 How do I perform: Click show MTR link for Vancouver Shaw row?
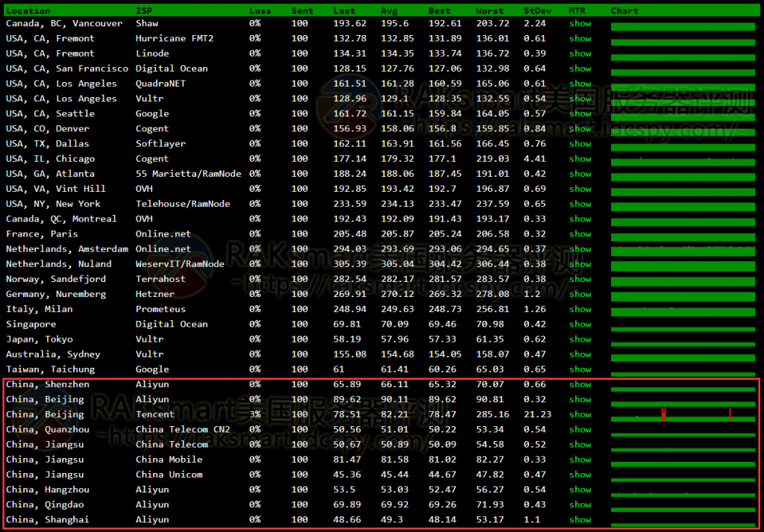coord(580,23)
